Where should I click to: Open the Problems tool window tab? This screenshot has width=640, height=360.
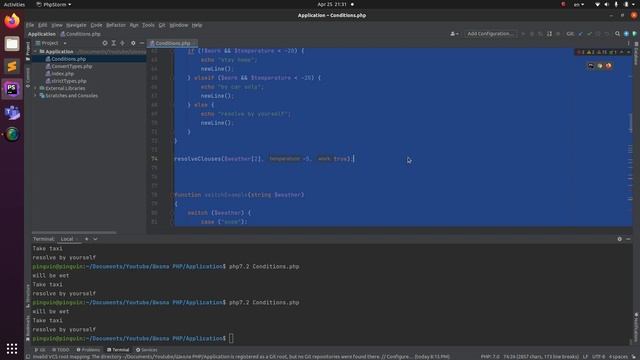click(88, 350)
